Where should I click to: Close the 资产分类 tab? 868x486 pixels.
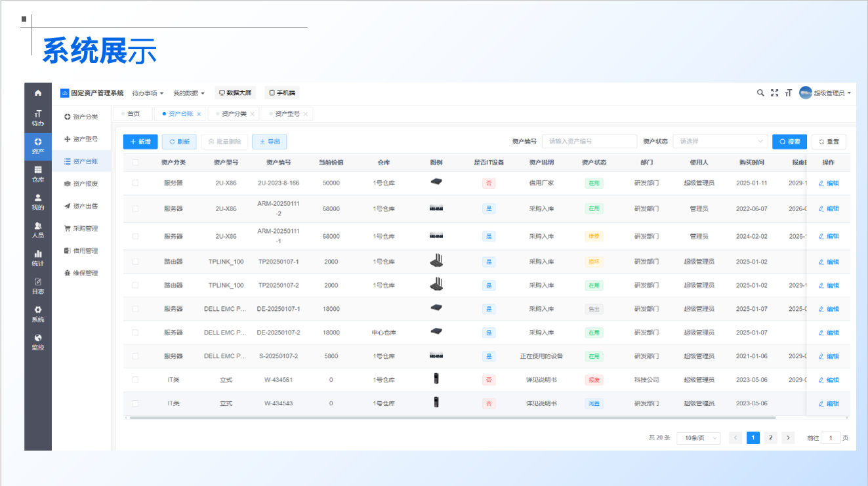click(x=253, y=114)
